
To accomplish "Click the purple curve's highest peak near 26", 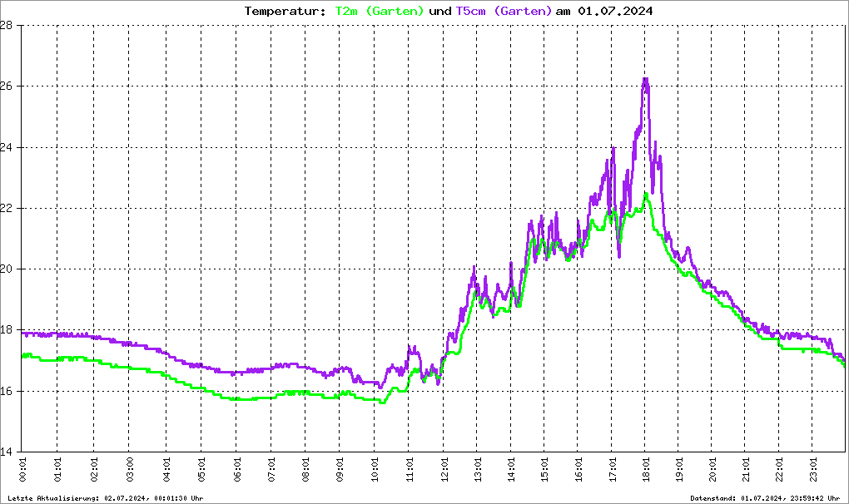I will (645, 80).
